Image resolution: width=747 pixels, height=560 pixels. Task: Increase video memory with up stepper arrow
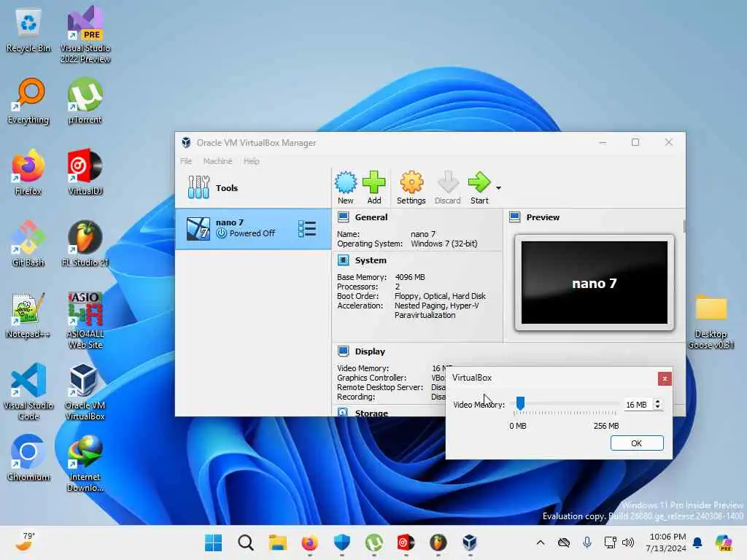pyautogui.click(x=657, y=402)
